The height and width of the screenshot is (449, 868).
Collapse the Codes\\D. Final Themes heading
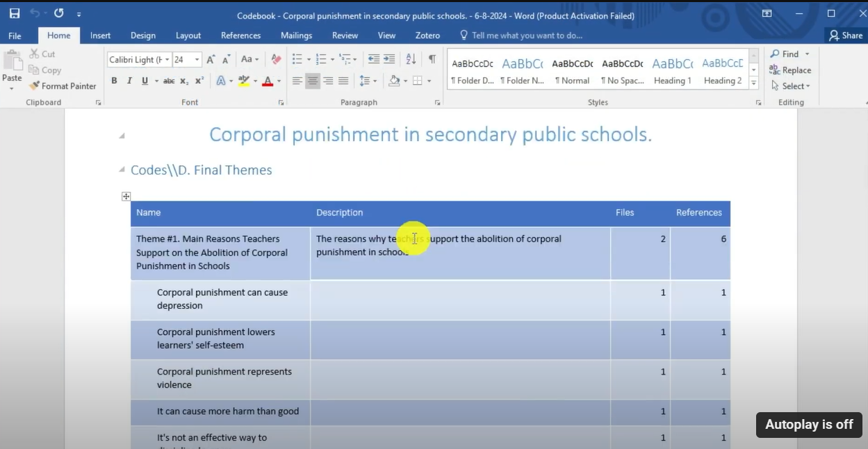[122, 170]
